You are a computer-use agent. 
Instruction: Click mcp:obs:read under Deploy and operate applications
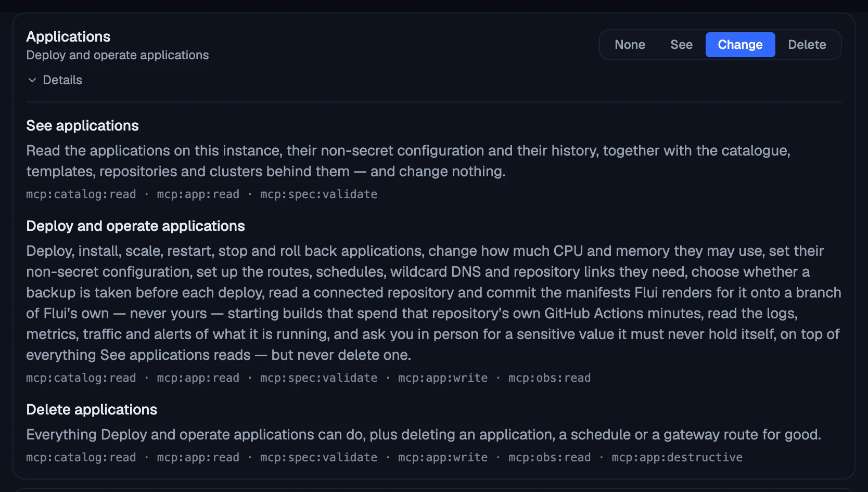(550, 378)
